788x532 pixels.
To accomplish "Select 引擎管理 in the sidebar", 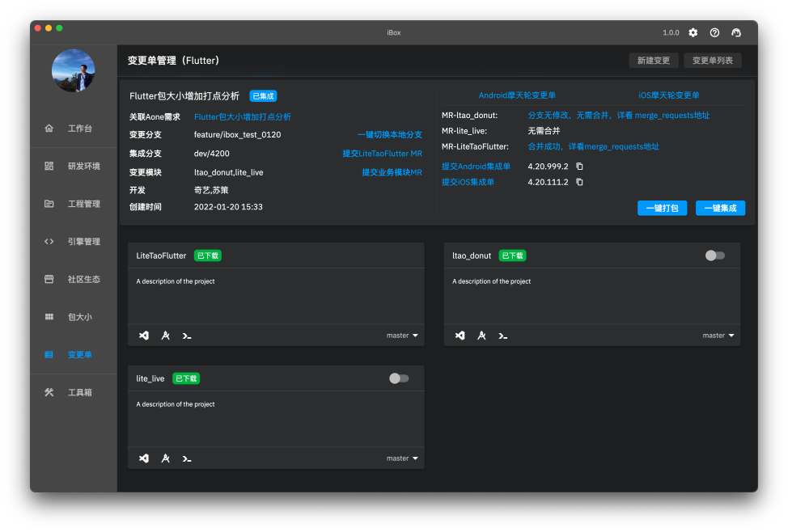I will (83, 242).
